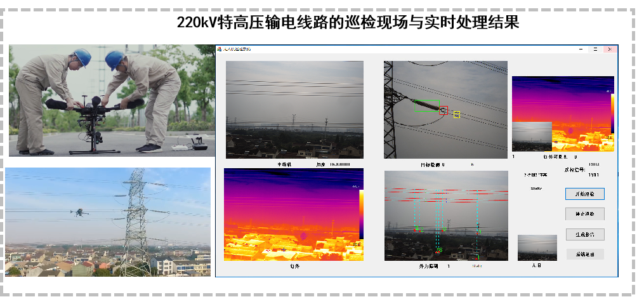The height and width of the screenshot is (297, 644).
Task: Click the thermal color scale bar in fusion image
Action: [x=612, y=114]
